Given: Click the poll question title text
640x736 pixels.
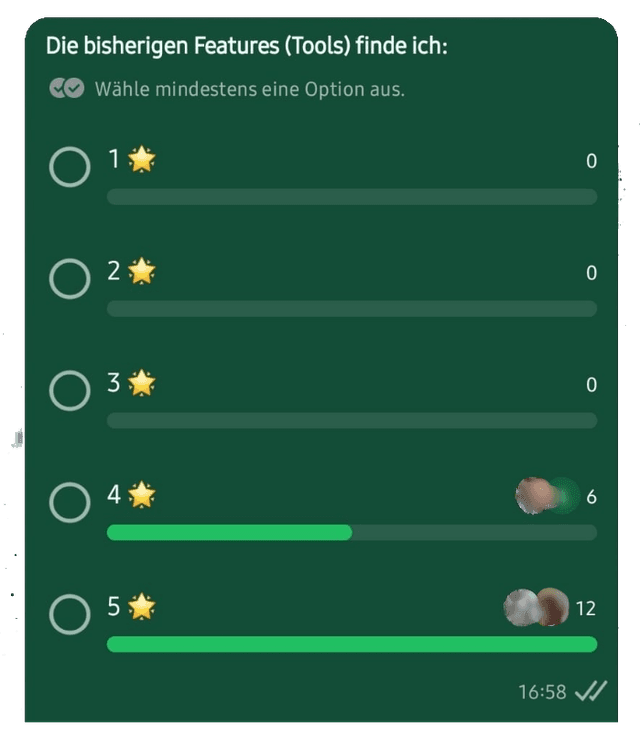Looking at the screenshot, I should click(246, 46).
